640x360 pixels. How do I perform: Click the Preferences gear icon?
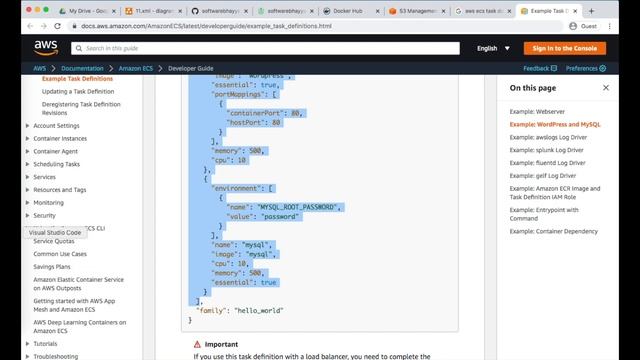[602, 68]
